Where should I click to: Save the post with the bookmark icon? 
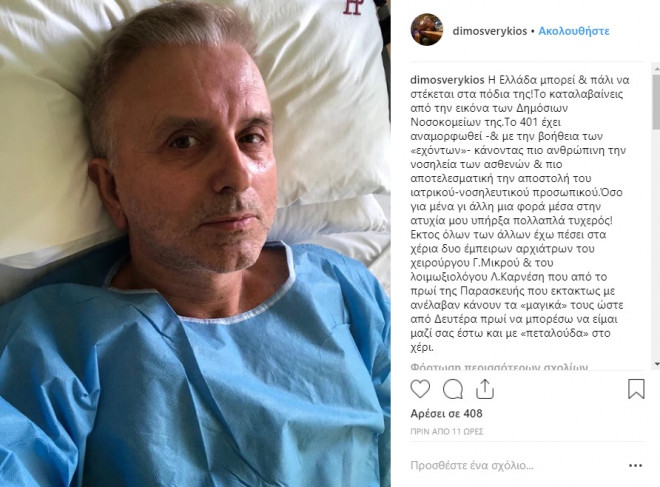636,389
